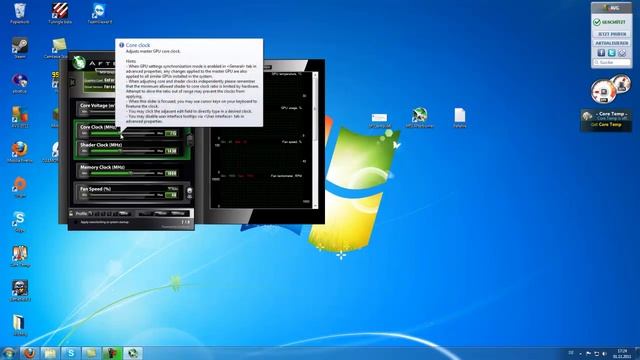Open the folder icon at the bottom of desktop column
Viewport: 640px width, 360px height.
click(19, 325)
